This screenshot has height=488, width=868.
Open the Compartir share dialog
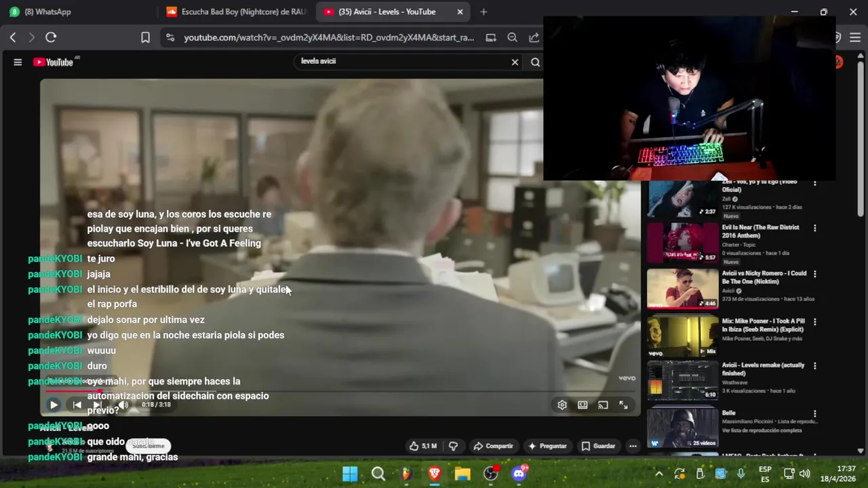(493, 446)
